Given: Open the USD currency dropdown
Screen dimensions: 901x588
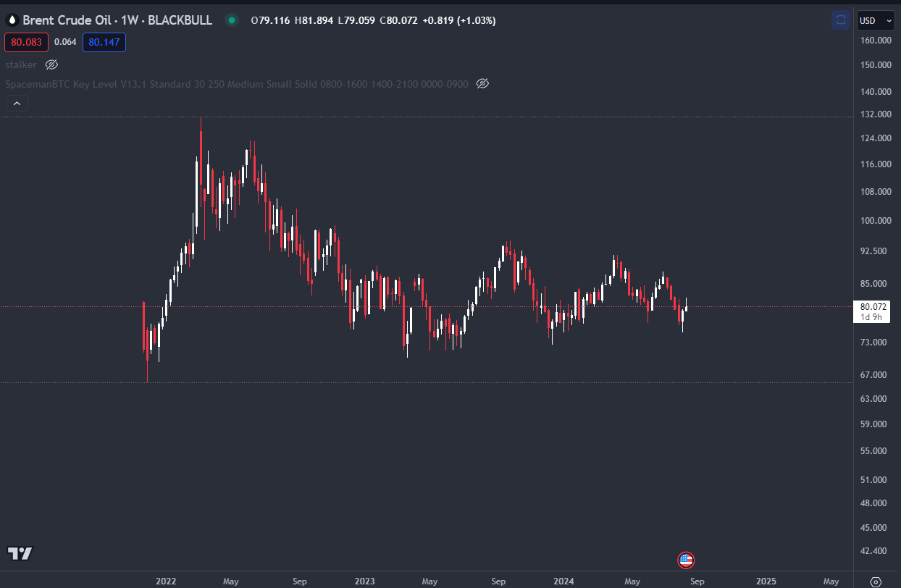Looking at the screenshot, I should (x=876, y=21).
